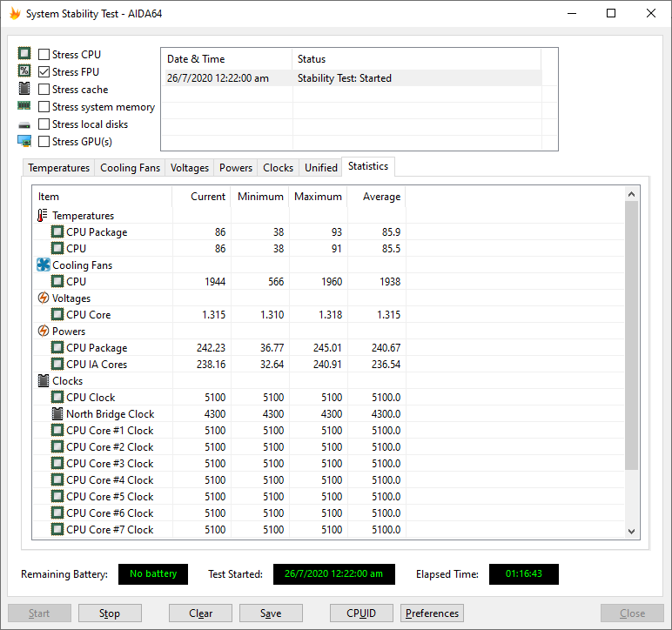Select the 'Stability Test: Started' log entry
The width and height of the screenshot is (672, 630).
point(352,78)
